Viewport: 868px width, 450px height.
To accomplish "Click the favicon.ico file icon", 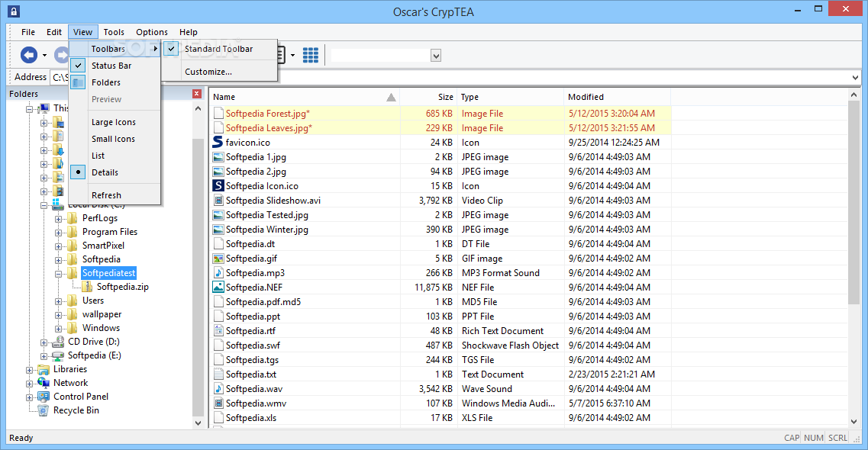I will (218, 142).
